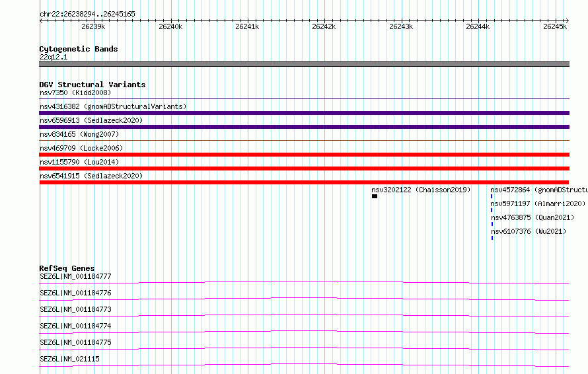Open SEZ6L|NM_001184776 transcript
The height and width of the screenshot is (374, 588).
tap(75, 293)
